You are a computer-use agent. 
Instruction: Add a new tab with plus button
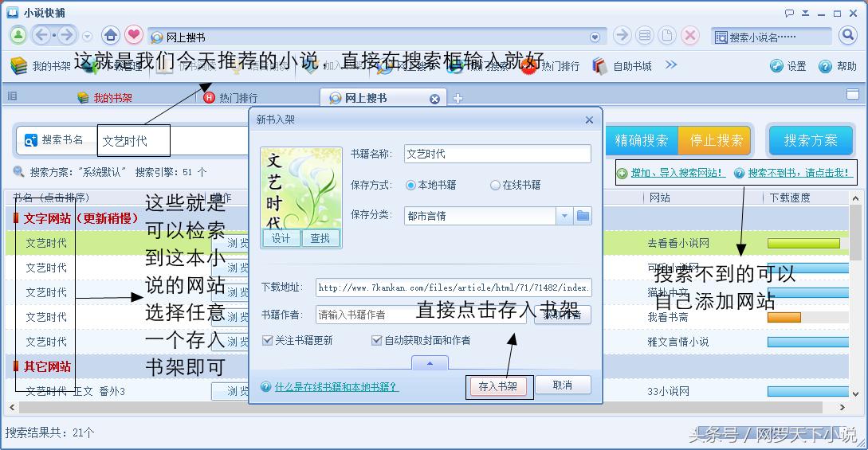point(458,99)
